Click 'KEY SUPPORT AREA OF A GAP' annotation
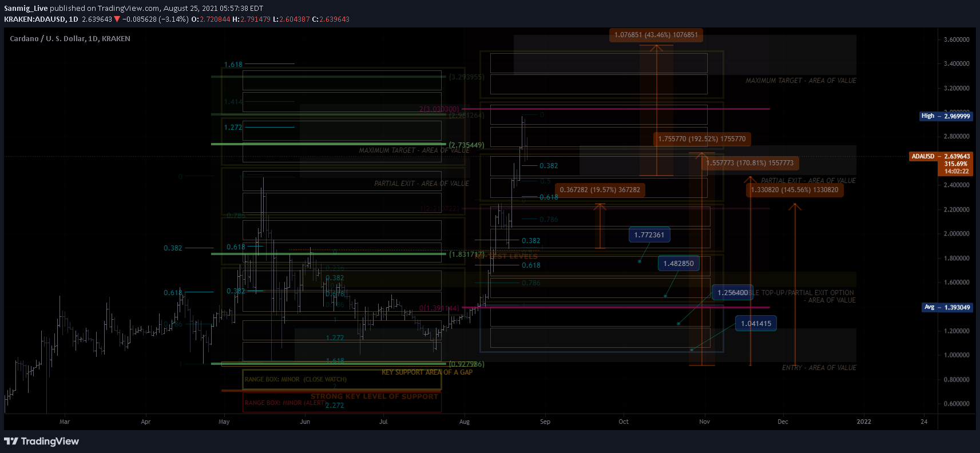980x453 pixels. [x=427, y=372]
